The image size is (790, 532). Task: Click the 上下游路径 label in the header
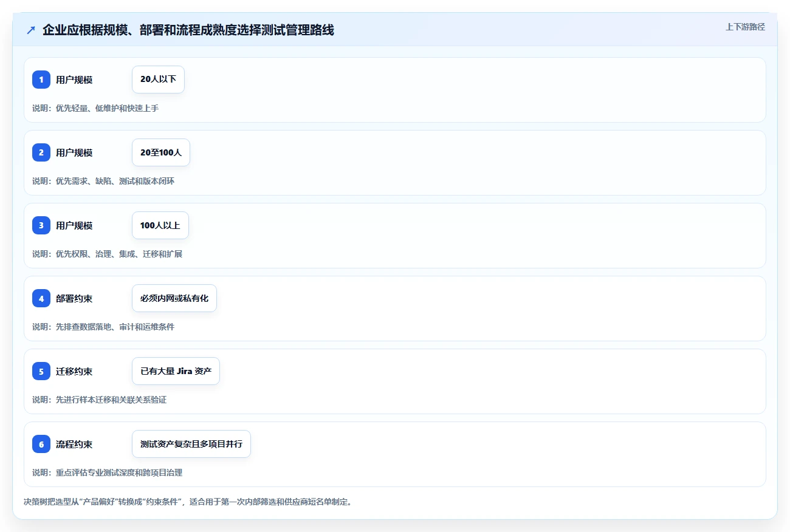click(745, 27)
